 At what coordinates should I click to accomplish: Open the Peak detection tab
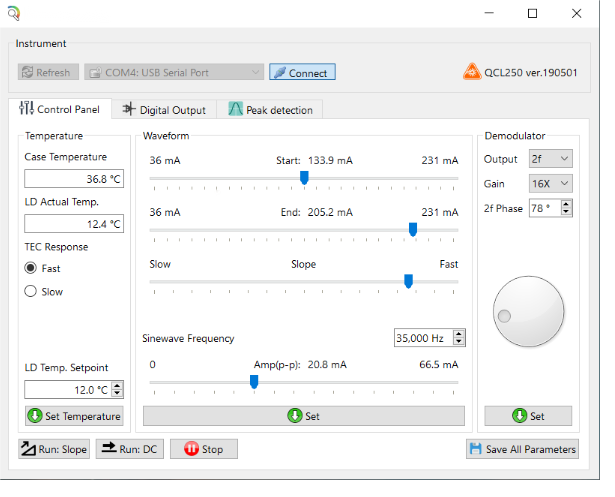click(271, 110)
